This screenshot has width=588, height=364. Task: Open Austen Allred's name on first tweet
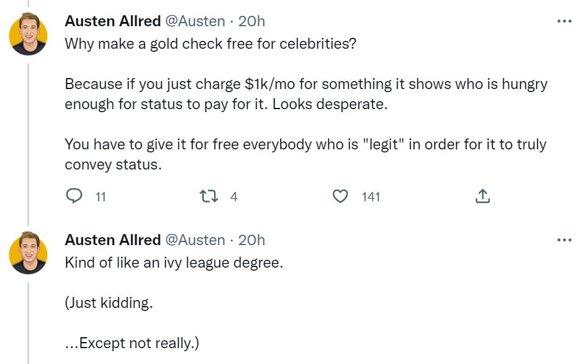point(112,21)
